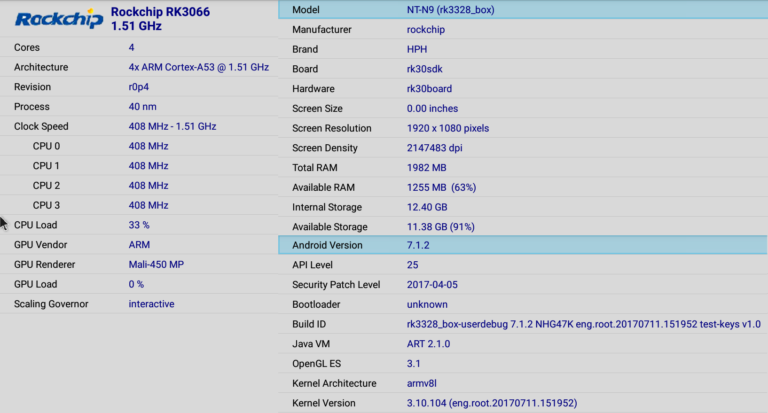This screenshot has height=413, width=768.
Task: Click the Hardware value 'rk30board'
Action: pyautogui.click(x=430, y=89)
